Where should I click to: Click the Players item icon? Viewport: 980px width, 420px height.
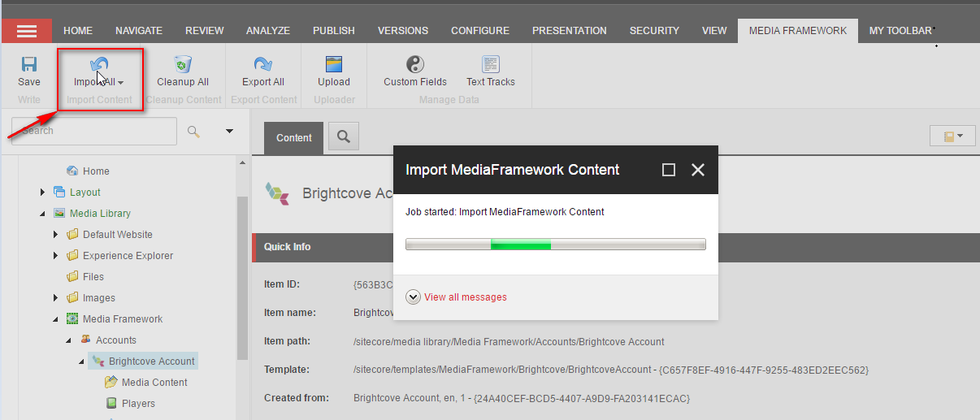(x=111, y=404)
